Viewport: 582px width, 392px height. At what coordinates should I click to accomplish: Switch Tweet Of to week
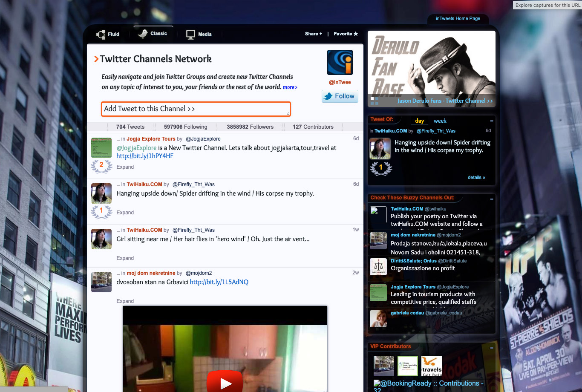point(440,121)
